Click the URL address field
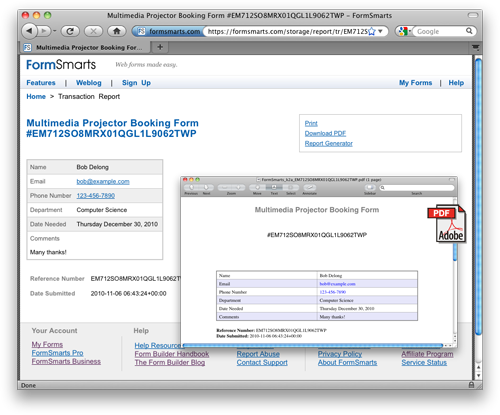The height and width of the screenshot is (415, 500). point(287,31)
